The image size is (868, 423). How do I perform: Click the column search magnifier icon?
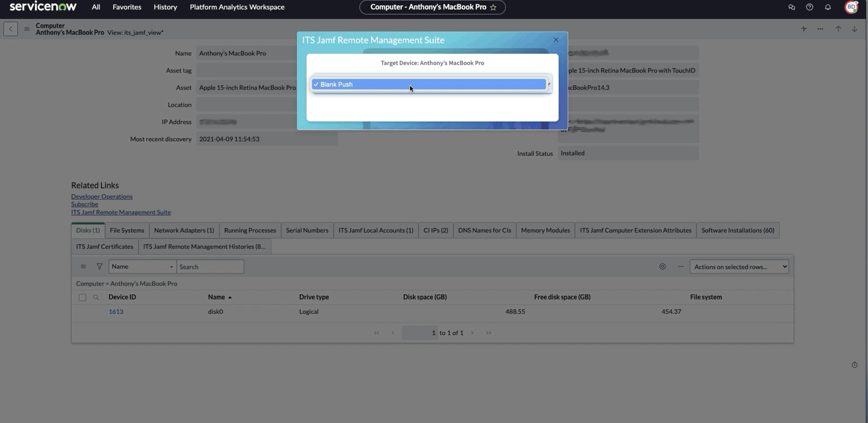click(x=96, y=297)
